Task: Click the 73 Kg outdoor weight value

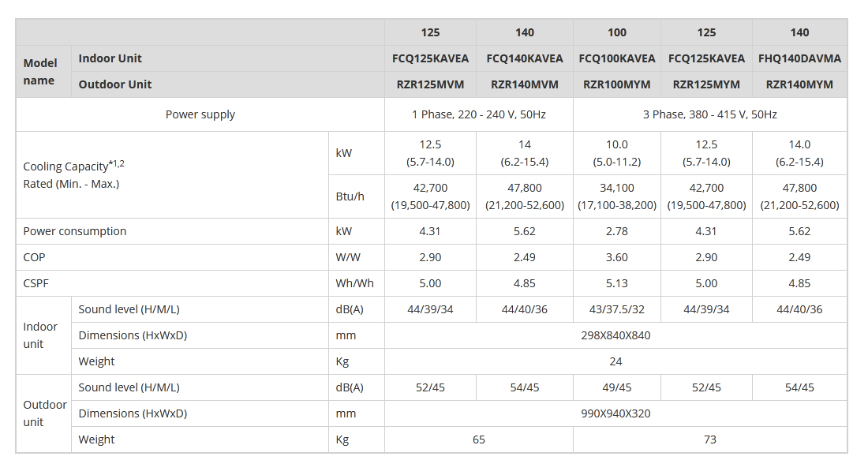Action: pos(709,439)
